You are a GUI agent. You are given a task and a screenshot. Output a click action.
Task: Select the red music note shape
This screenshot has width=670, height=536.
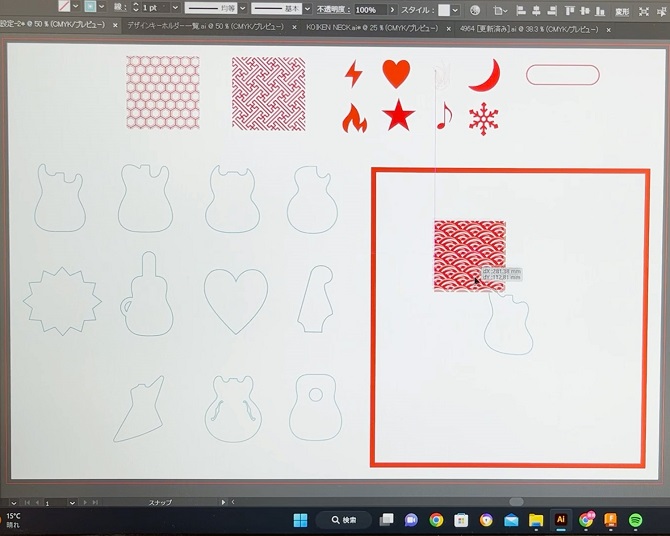444,115
